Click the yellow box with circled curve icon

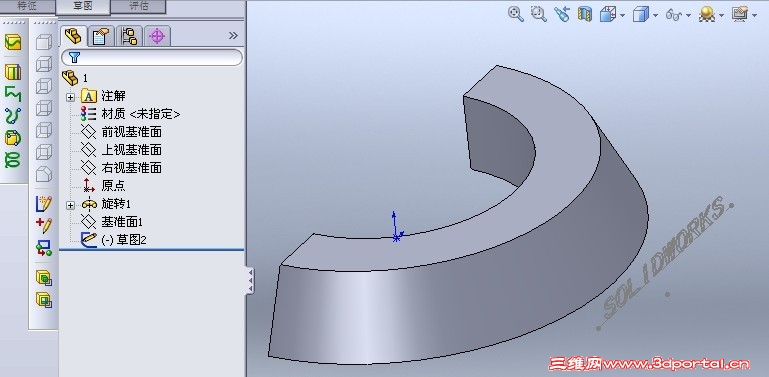coord(13,138)
